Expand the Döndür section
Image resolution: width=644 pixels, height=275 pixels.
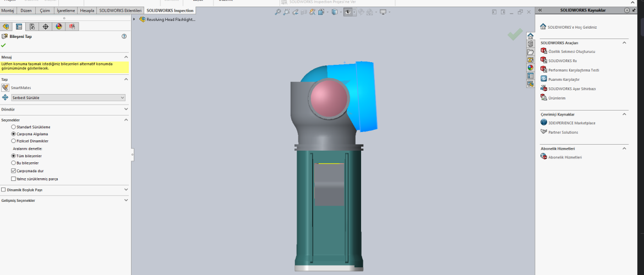126,109
